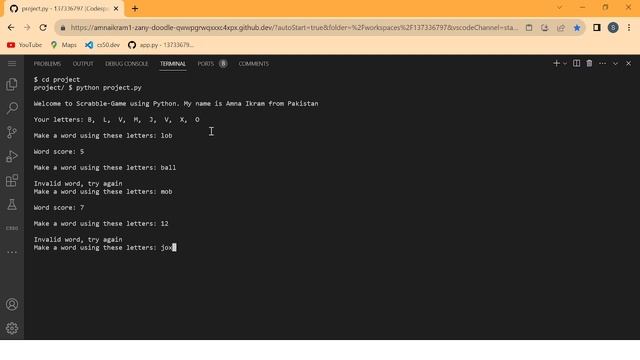The width and height of the screenshot is (640, 360).
Task: Reload the current browser page
Action: point(43,28)
